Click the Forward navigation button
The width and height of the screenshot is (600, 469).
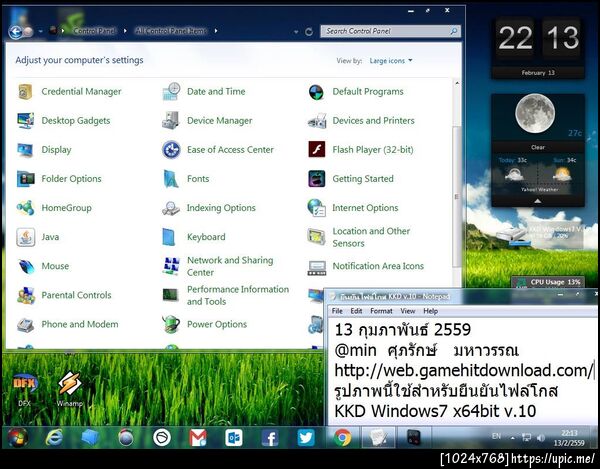tap(29, 32)
